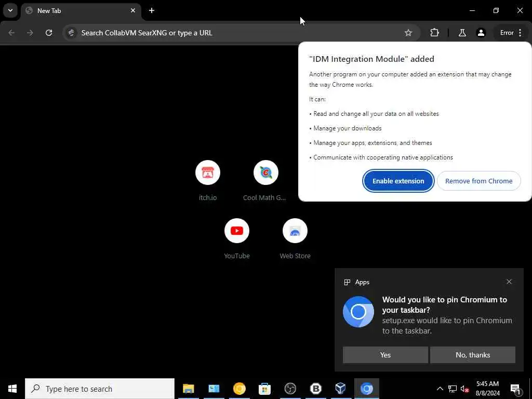Open Microsoft Store from taskbar

(264, 389)
